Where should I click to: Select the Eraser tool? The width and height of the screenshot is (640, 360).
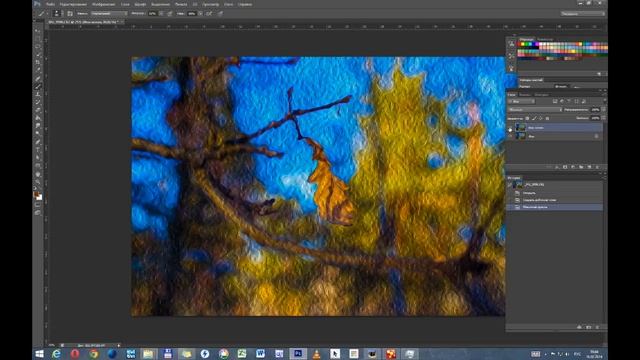38,110
